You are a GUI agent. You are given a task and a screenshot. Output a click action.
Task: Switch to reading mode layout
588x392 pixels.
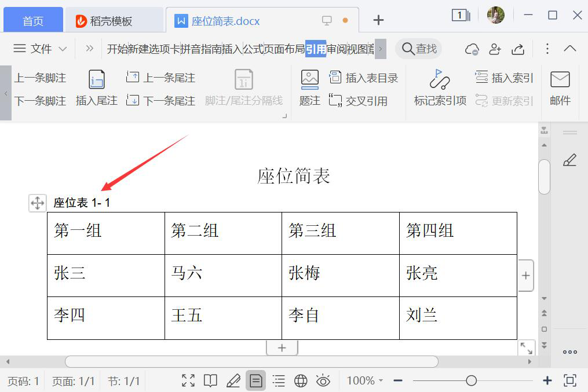211,380
